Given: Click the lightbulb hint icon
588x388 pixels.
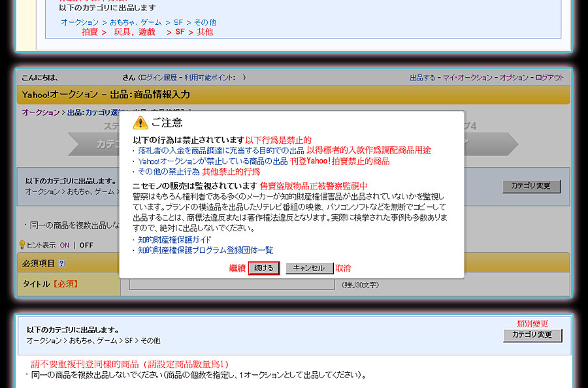Looking at the screenshot, I should point(22,245).
